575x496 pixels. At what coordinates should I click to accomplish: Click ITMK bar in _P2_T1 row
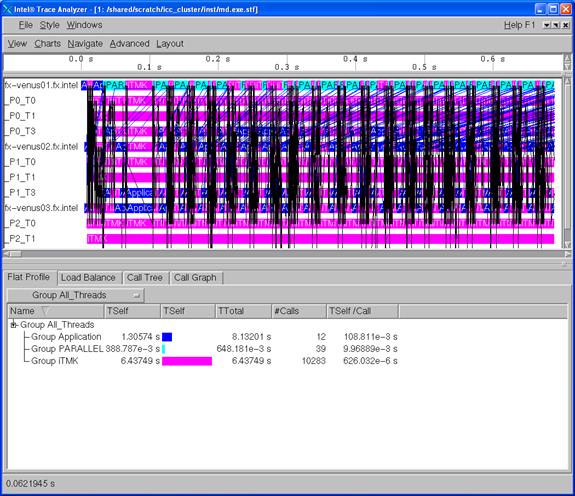pyautogui.click(x=321, y=239)
